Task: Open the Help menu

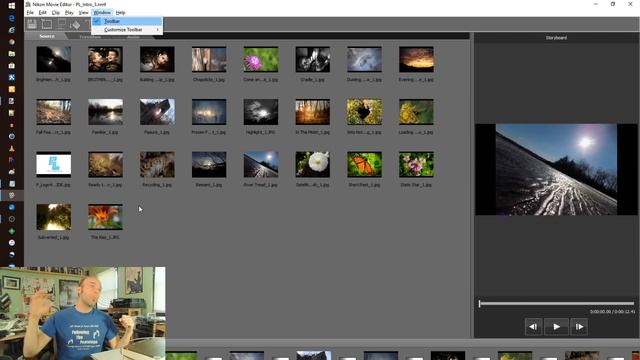Action: click(x=120, y=13)
